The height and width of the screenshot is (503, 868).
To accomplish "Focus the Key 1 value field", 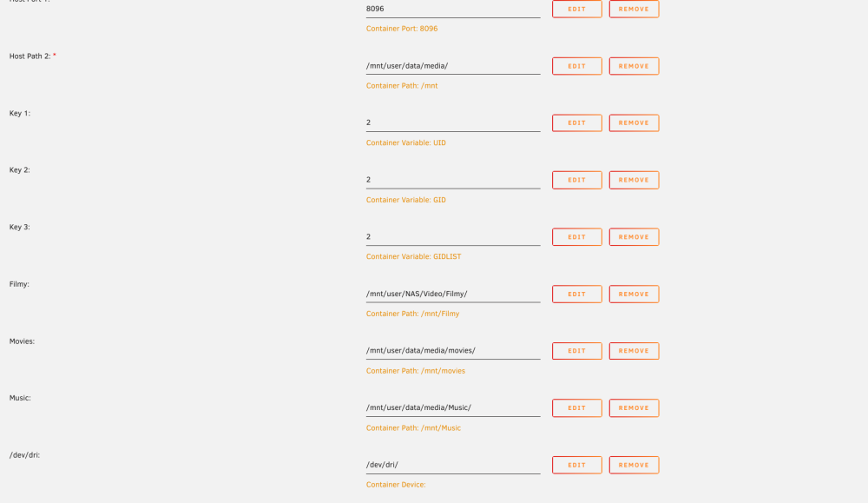I will click(453, 123).
